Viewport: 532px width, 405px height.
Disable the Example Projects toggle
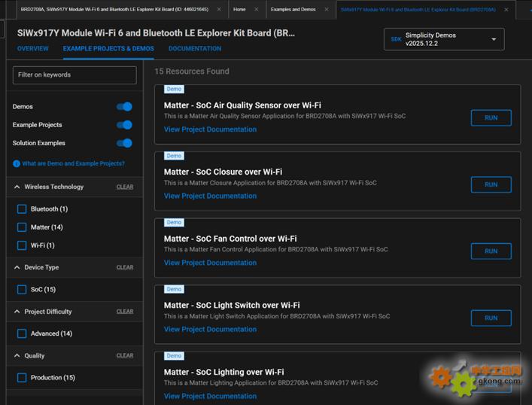(x=125, y=125)
